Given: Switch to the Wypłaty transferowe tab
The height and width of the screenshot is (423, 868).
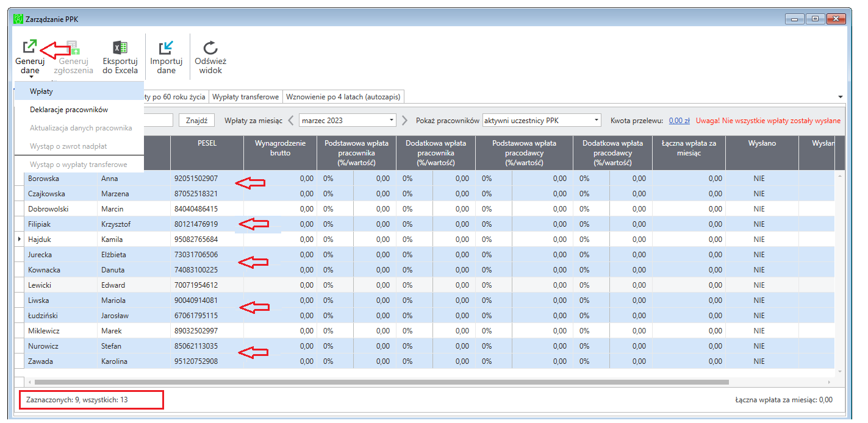Looking at the screenshot, I should [246, 97].
